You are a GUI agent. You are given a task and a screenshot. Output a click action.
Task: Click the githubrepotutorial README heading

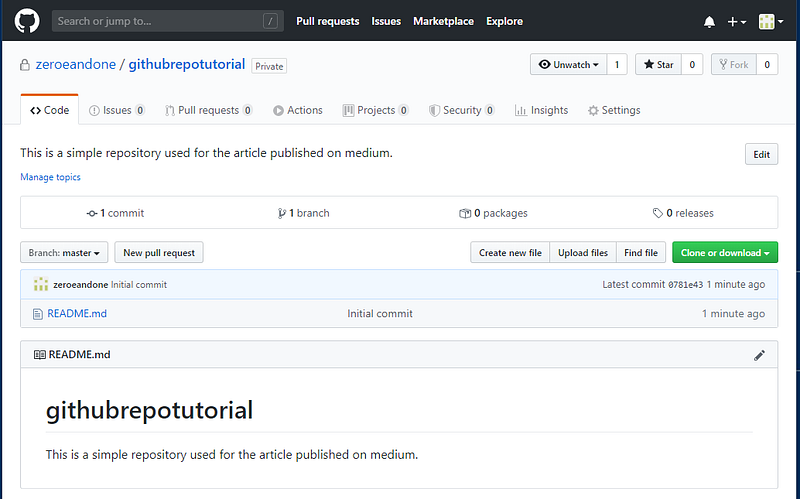(149, 411)
